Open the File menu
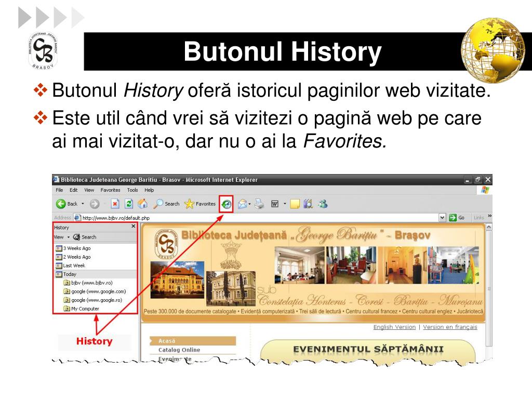 click(x=59, y=190)
